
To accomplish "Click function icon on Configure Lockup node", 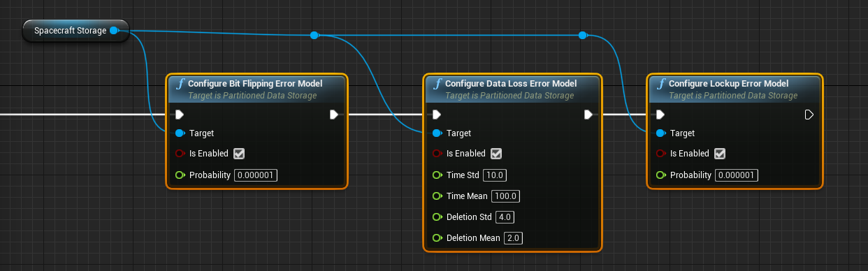I will pyautogui.click(x=661, y=84).
